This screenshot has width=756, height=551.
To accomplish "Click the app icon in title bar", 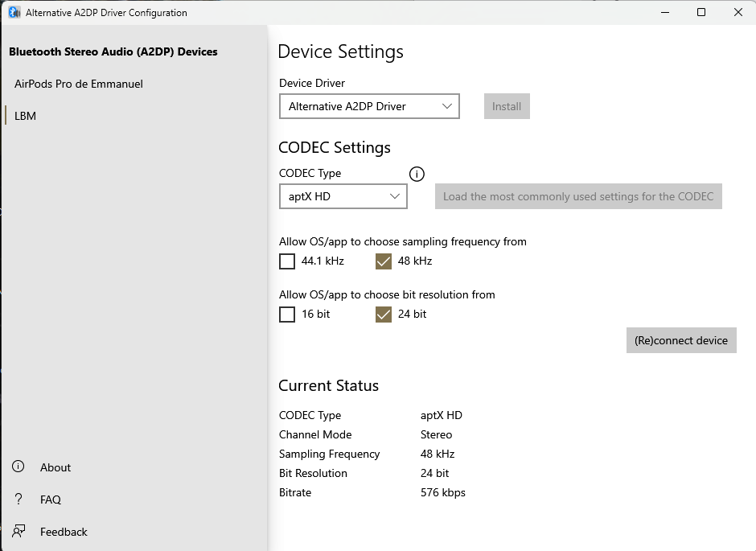I will [x=14, y=13].
